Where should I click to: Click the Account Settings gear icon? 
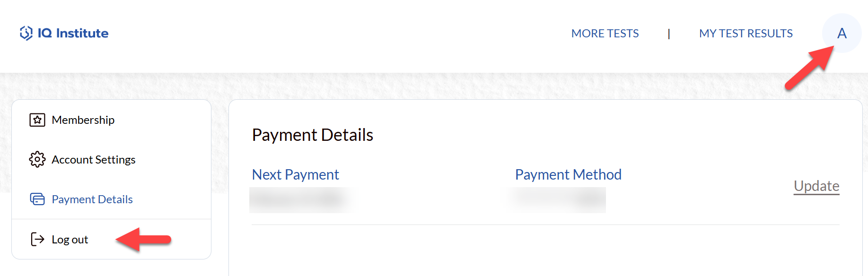[37, 160]
